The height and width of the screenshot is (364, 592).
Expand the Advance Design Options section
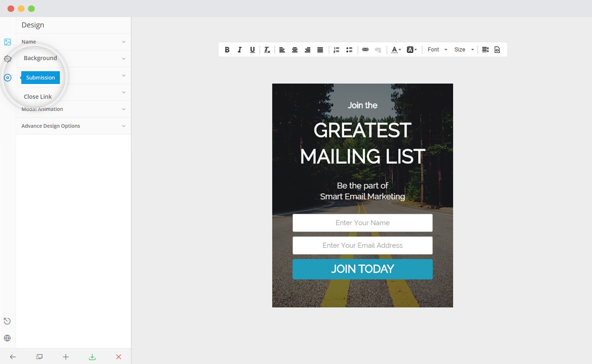coord(73,126)
